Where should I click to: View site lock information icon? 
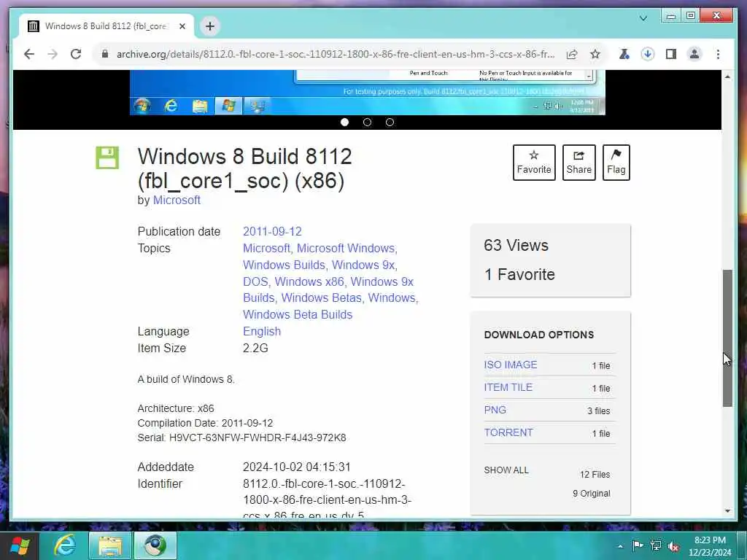pos(105,54)
